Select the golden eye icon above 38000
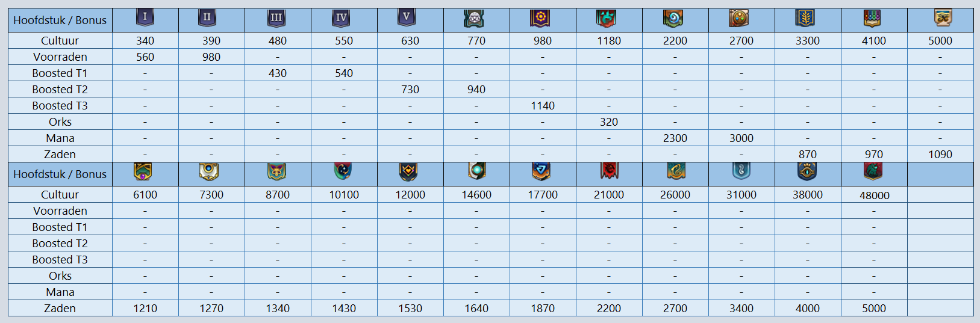Image resolution: width=980 pixels, height=323 pixels. tap(807, 172)
